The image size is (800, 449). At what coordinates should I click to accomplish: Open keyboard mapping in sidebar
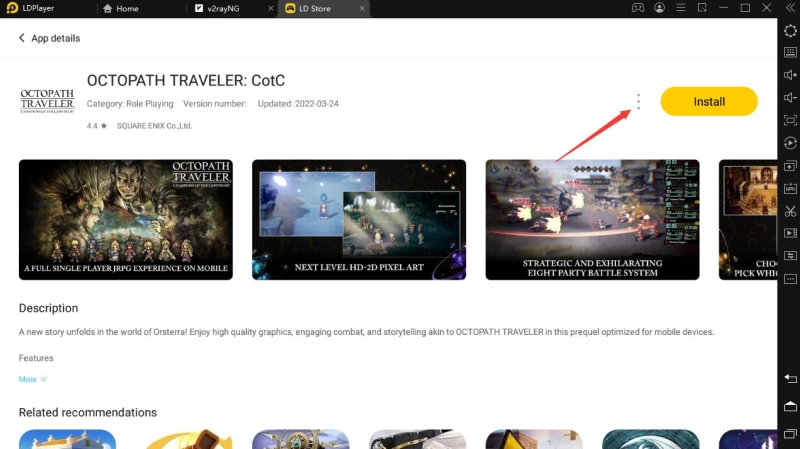point(790,53)
